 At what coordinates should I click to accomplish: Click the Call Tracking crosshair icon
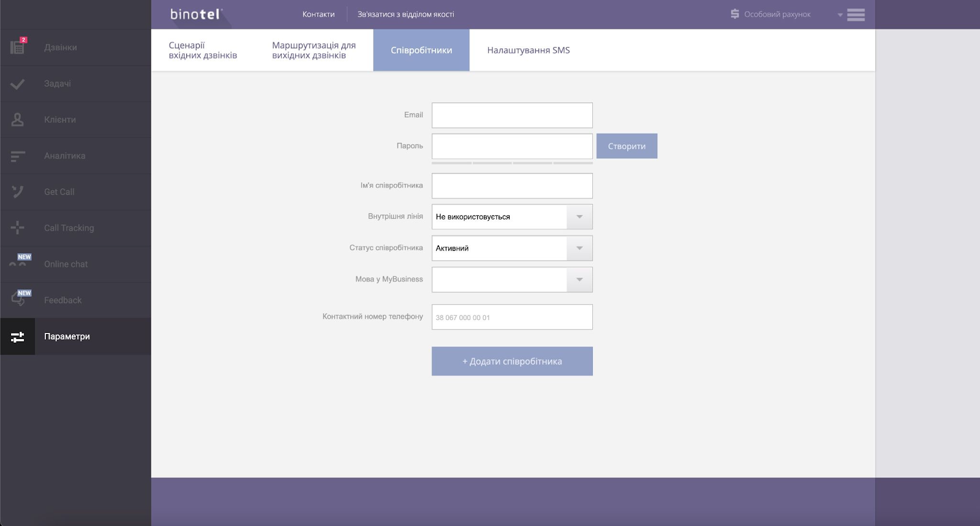(x=18, y=228)
